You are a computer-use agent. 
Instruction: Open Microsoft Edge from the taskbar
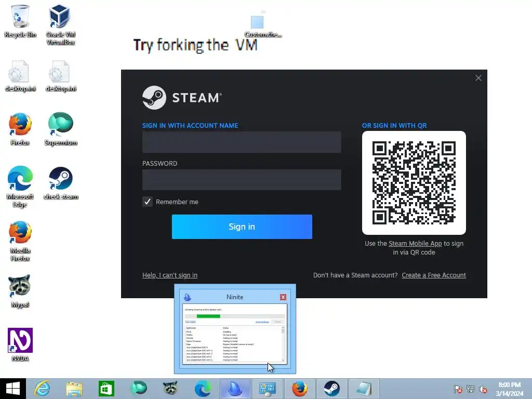click(203, 389)
